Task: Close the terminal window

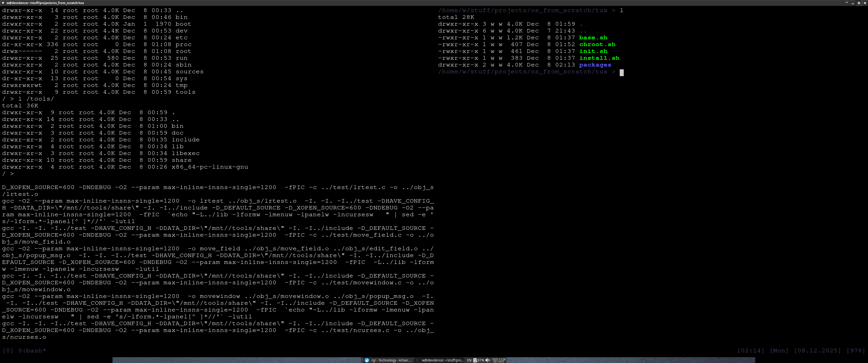Action: [x=865, y=3]
